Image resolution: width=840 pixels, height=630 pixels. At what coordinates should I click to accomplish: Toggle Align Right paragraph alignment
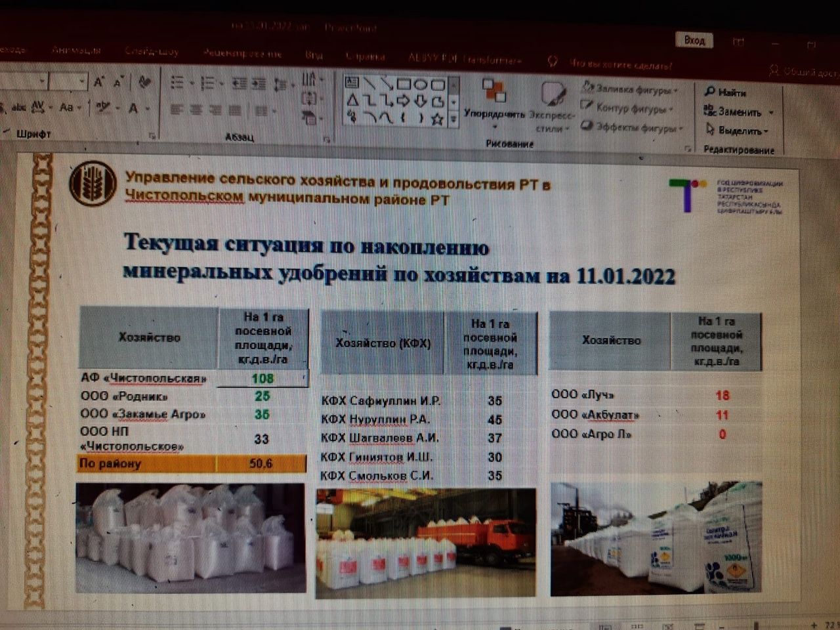tap(215, 110)
